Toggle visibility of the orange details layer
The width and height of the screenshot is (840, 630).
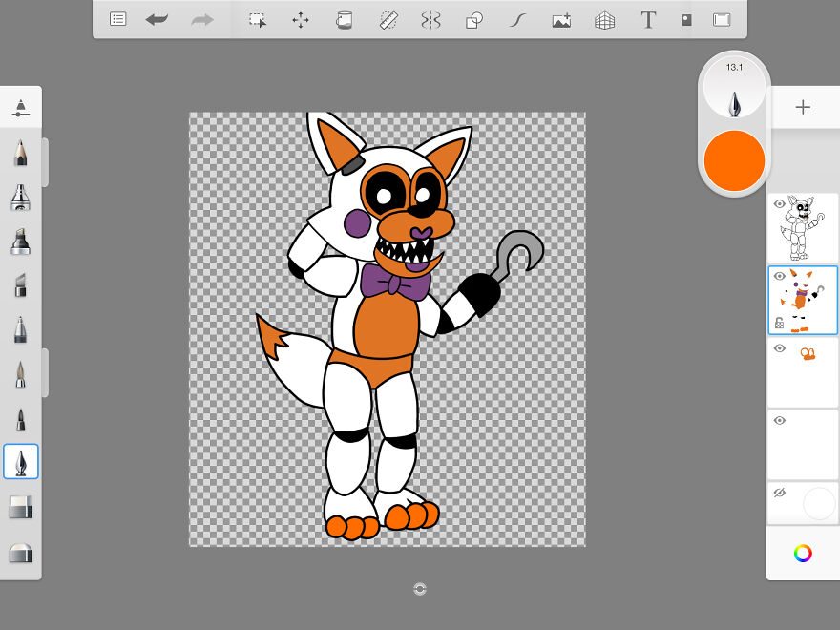(780, 347)
